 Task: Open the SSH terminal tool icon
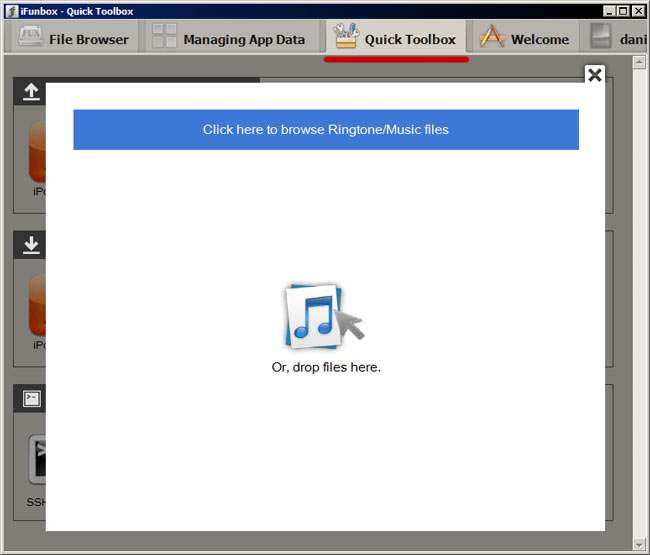(37, 459)
